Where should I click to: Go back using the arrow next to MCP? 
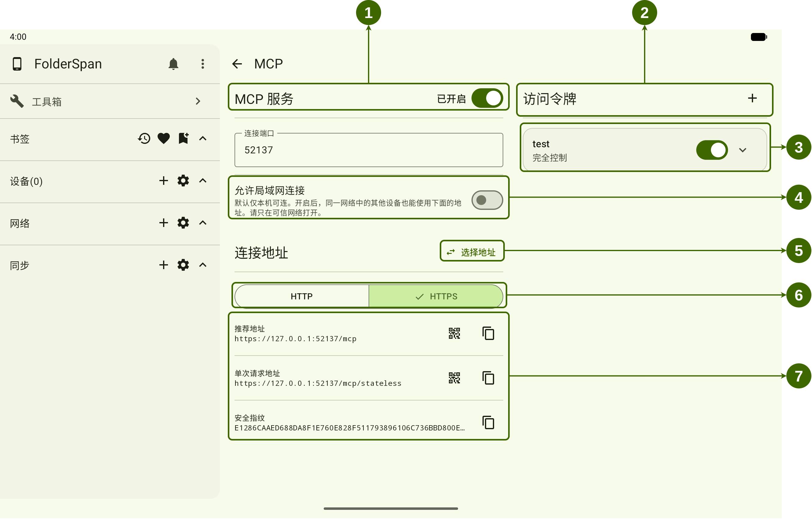coord(237,64)
